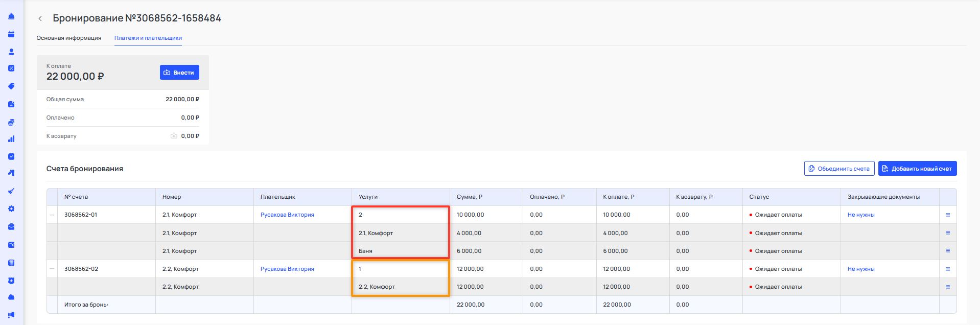Open the gear settings icon in sidebar

(11, 209)
